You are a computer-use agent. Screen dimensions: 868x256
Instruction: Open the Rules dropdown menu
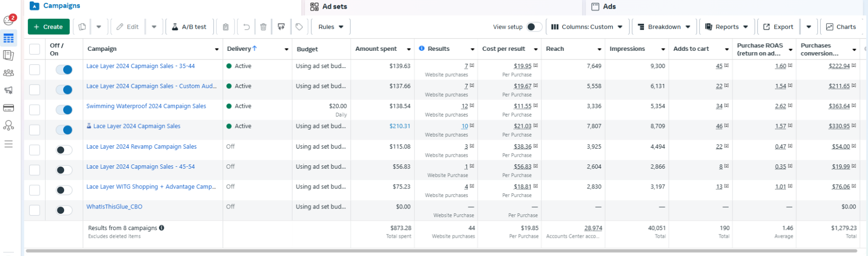tap(330, 27)
